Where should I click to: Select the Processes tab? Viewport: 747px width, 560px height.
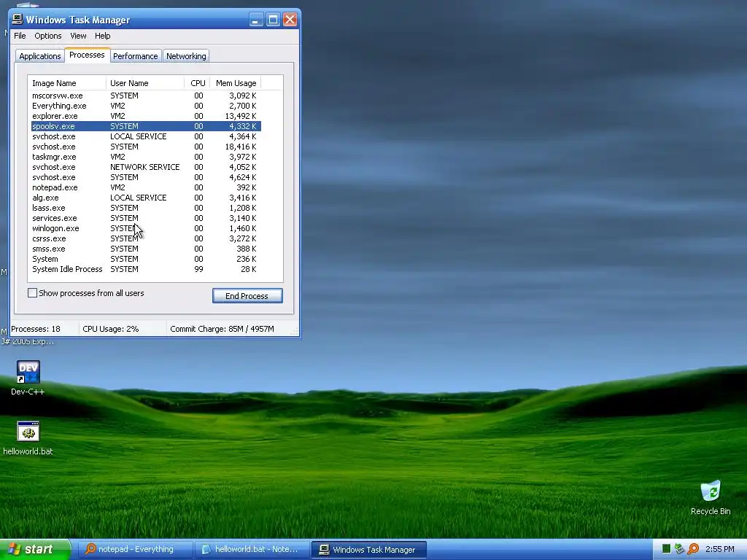click(x=87, y=55)
